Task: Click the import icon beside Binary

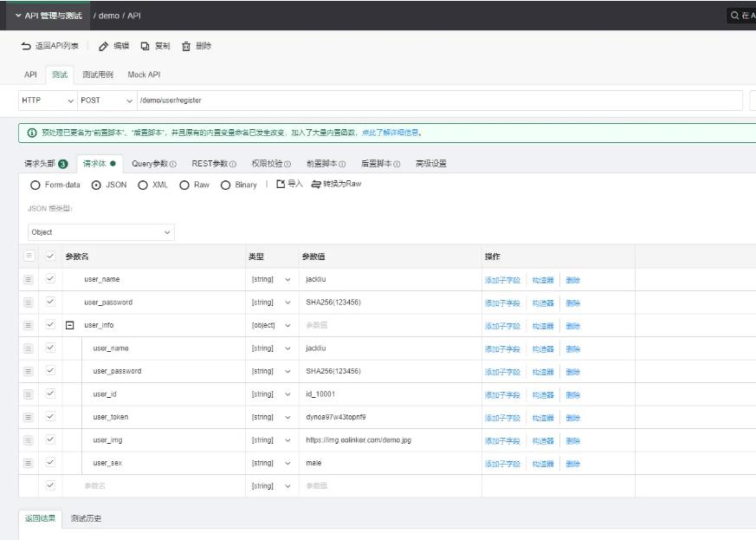Action: [x=281, y=184]
